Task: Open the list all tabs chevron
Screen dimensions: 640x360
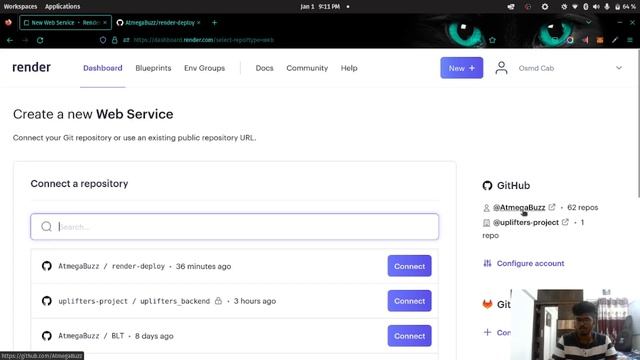Action: point(589,22)
